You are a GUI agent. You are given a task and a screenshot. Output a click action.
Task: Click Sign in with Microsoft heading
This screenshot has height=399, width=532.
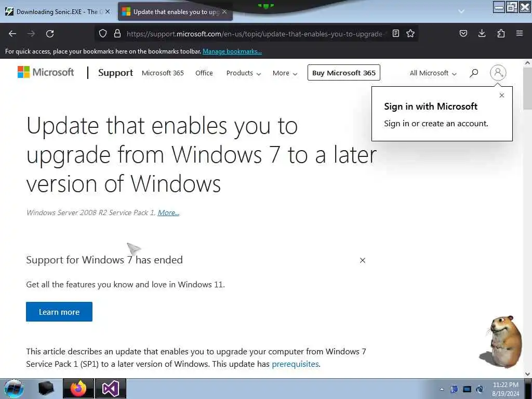coord(431,107)
